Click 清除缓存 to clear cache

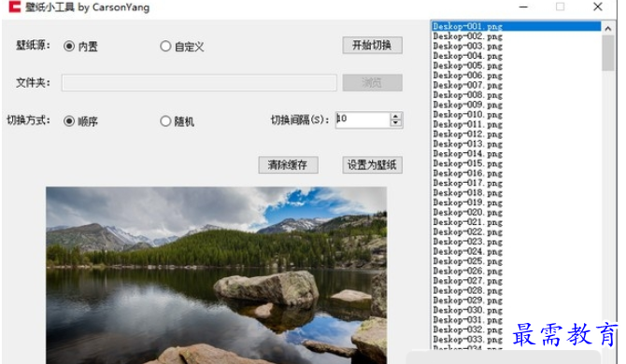[288, 164]
